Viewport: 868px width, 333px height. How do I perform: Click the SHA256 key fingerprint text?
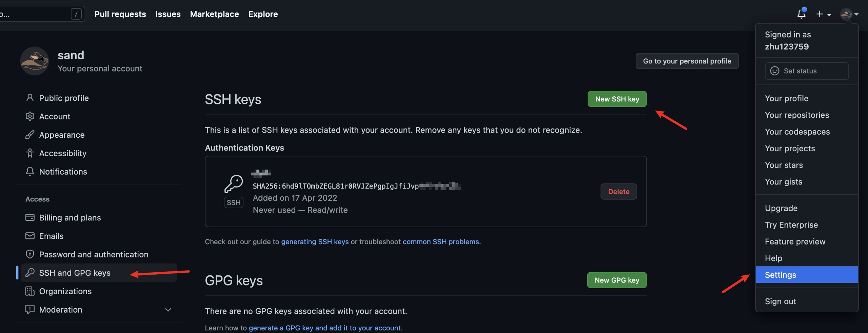[x=356, y=186]
